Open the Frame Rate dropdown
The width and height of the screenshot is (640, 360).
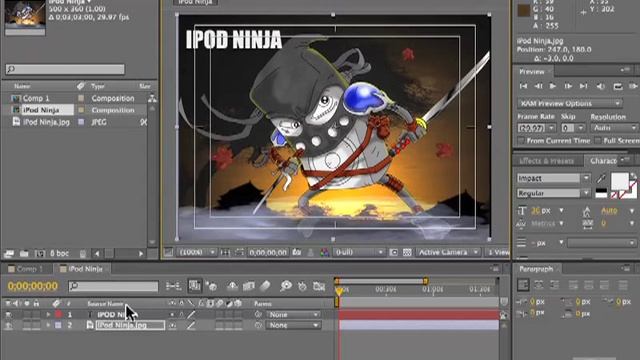click(x=552, y=128)
